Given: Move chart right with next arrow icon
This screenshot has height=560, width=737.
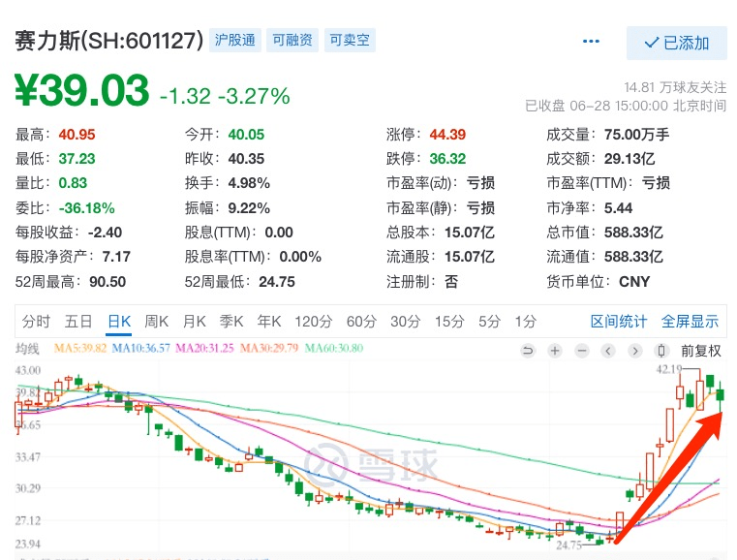Looking at the screenshot, I should tap(635, 351).
